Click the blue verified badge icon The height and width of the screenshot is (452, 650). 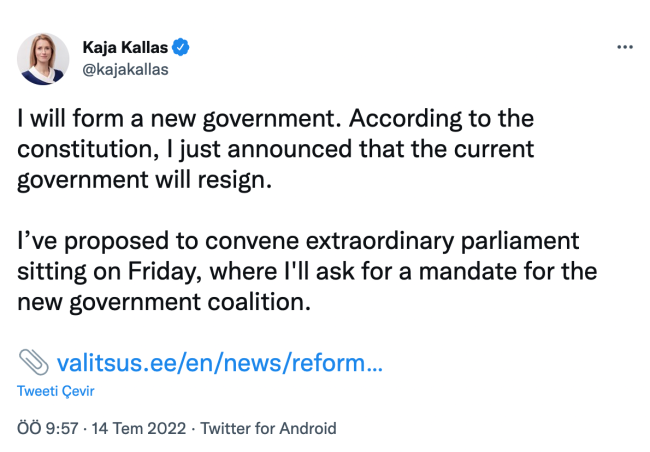(x=184, y=47)
